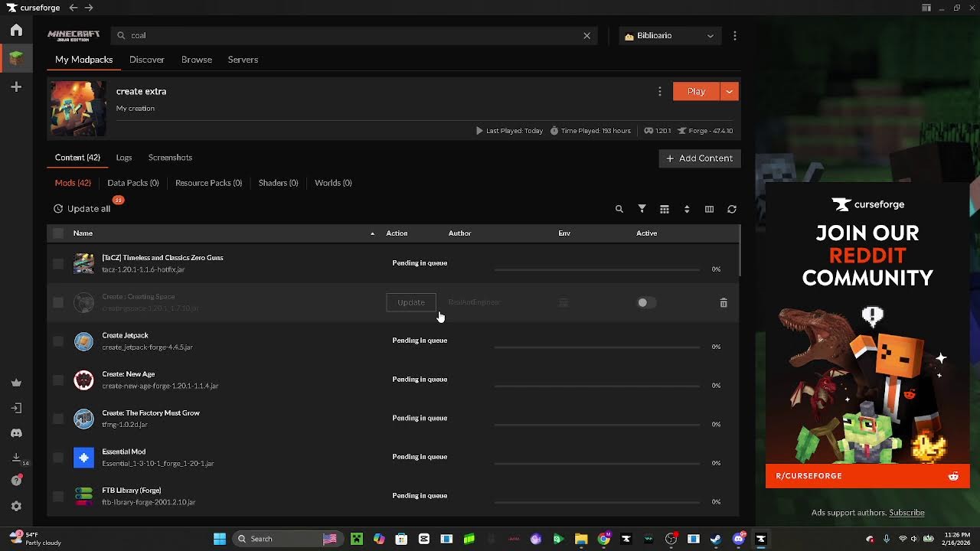Open the settings gear in sidebar
The image size is (980, 551).
click(x=16, y=506)
